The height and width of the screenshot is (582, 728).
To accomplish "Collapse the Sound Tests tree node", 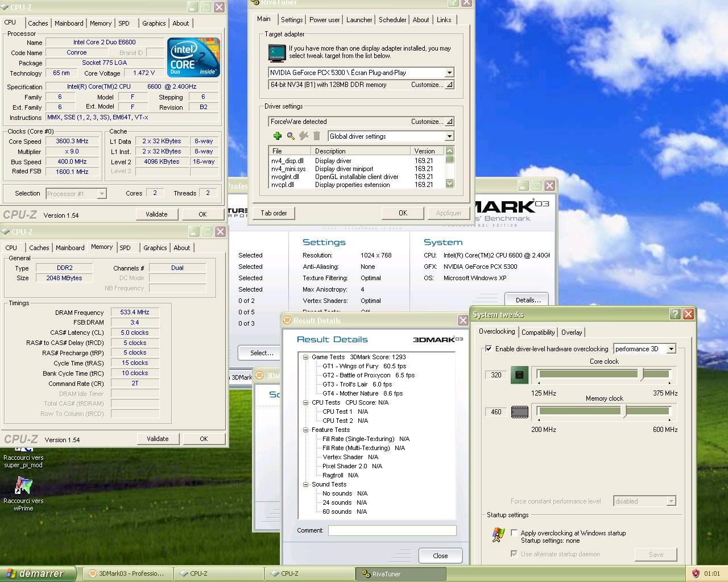I will pos(305,484).
